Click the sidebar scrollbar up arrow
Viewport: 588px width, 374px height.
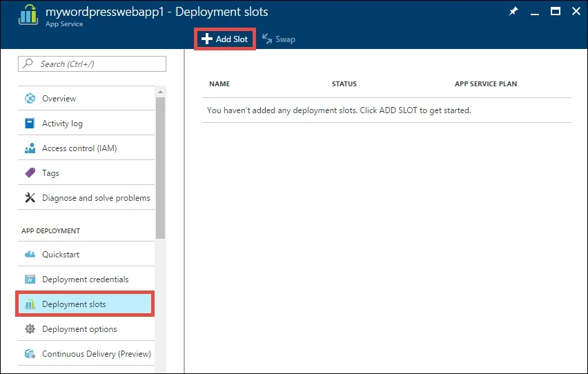pos(161,92)
